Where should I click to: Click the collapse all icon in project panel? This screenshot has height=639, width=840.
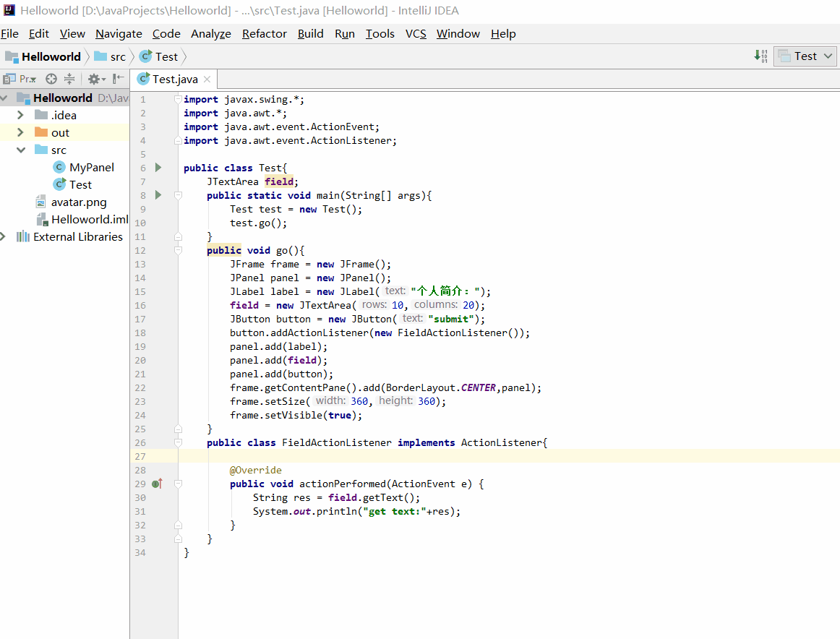point(69,80)
